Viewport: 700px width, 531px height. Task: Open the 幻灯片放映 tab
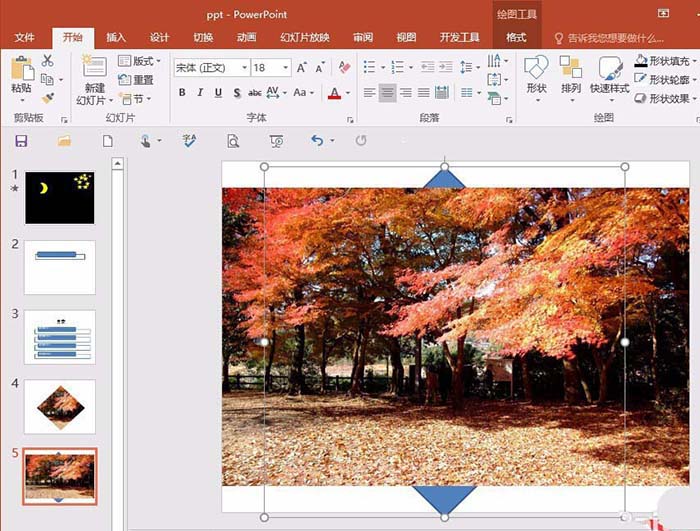click(304, 37)
